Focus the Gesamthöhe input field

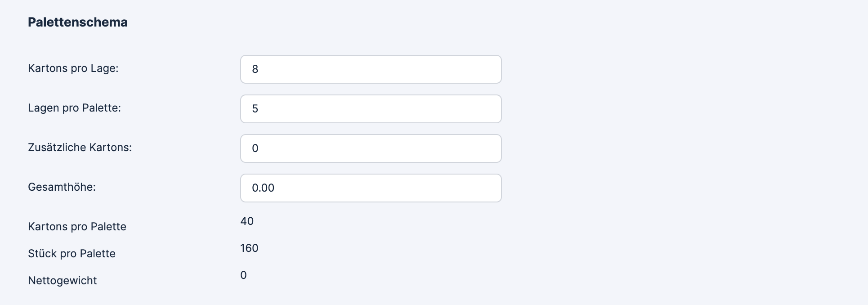pos(371,188)
